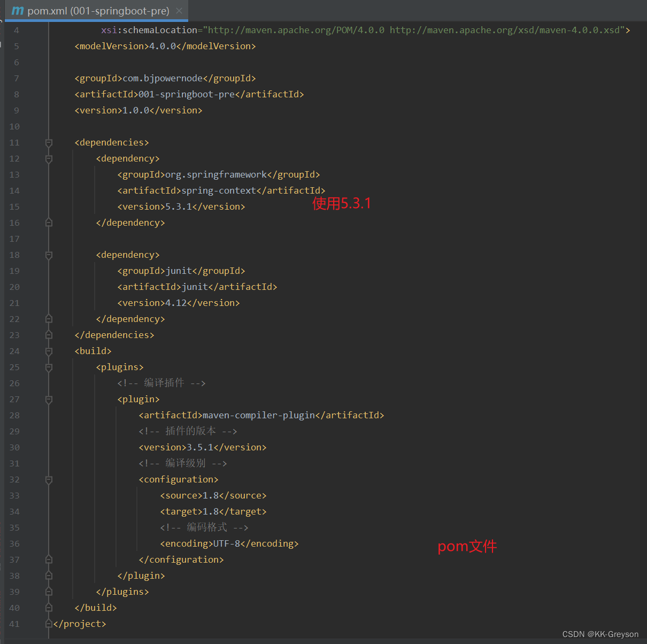Click line number 10 in the gutter
Screen dimensions: 647x644
[14, 127]
